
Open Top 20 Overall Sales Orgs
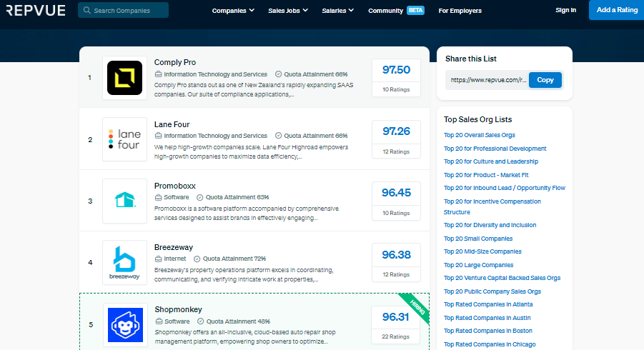pos(480,135)
